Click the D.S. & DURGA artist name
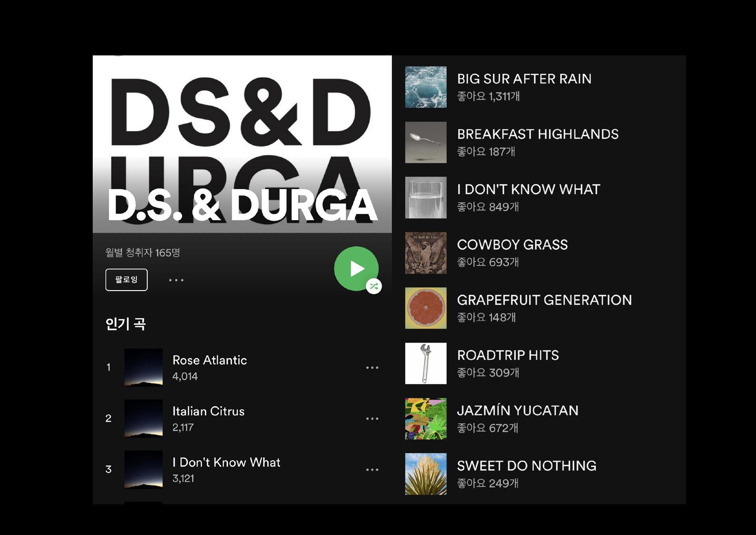The image size is (756, 535). (x=242, y=205)
